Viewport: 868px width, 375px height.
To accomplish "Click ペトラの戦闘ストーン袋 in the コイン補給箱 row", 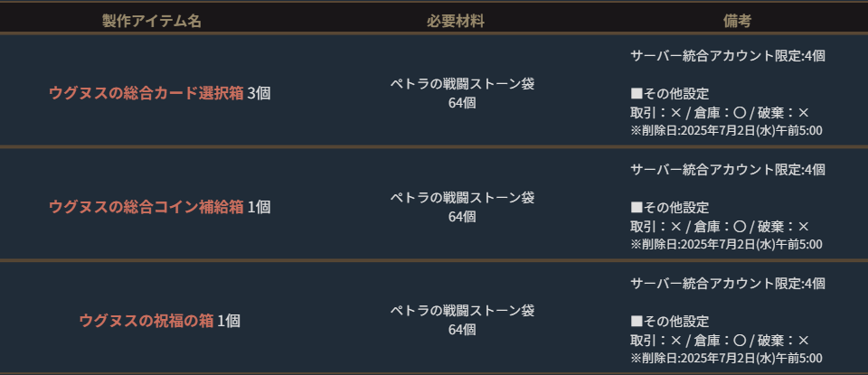I will point(462,197).
